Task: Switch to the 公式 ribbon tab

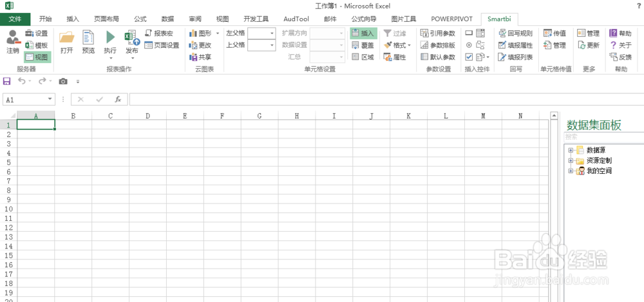Action: click(140, 19)
